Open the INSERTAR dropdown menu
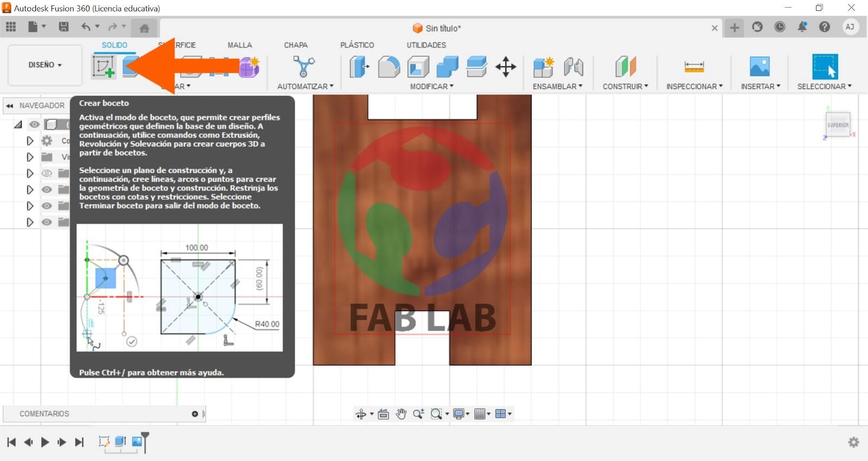 761,86
